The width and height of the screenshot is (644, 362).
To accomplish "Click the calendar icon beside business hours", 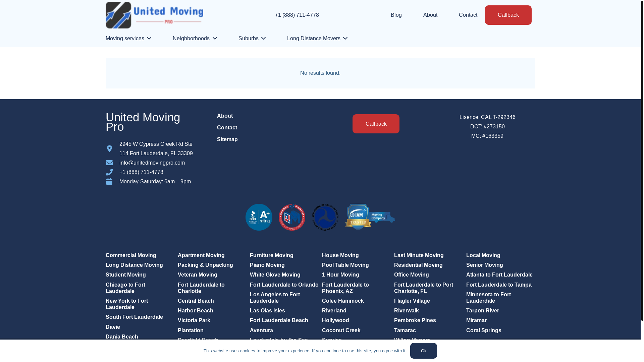I will [109, 182].
